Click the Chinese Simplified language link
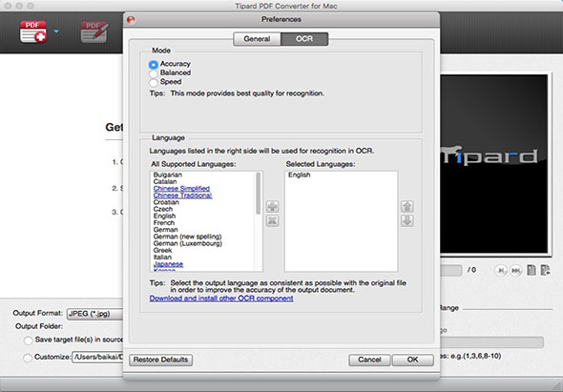The height and width of the screenshot is (392, 563). 181,189
